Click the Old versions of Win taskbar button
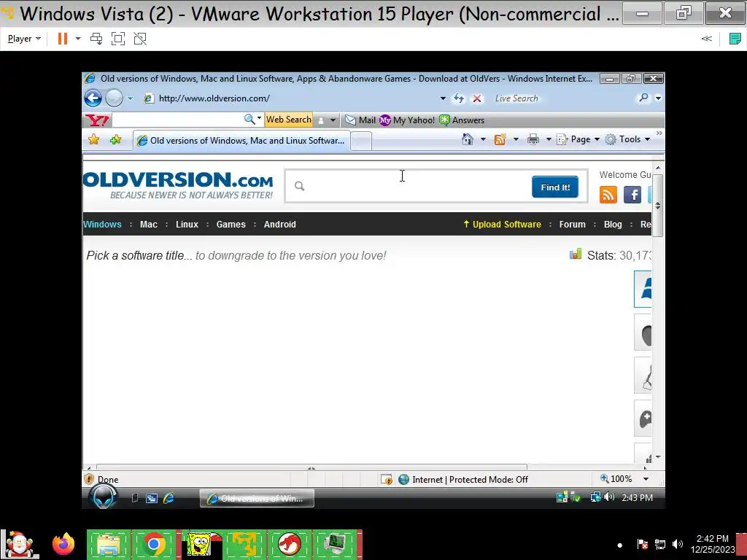Screen dimensions: 747x560 click(x=257, y=499)
